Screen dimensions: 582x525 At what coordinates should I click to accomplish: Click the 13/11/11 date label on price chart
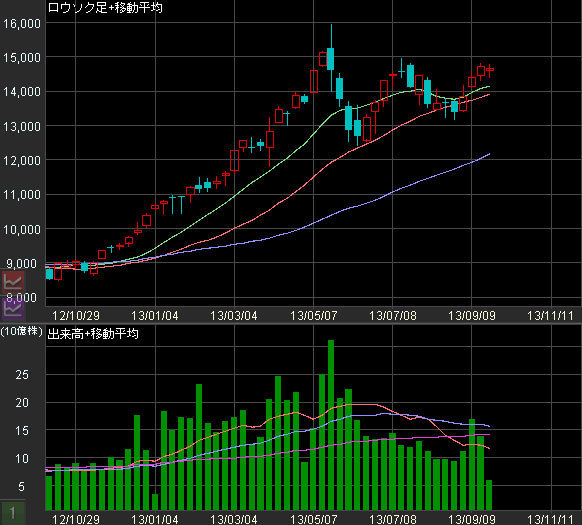[550, 316]
